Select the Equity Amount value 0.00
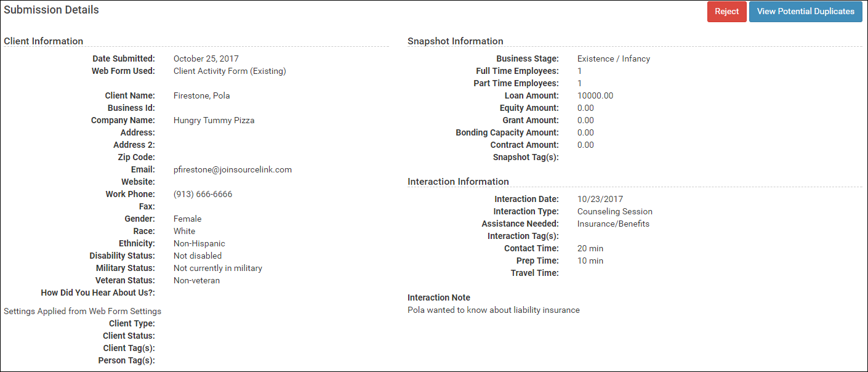The width and height of the screenshot is (868, 372). point(585,108)
